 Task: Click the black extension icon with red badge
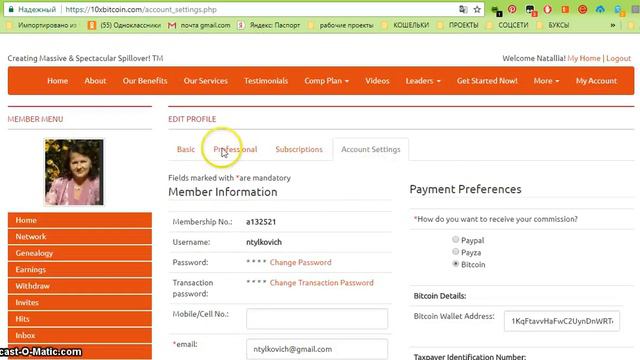[530, 10]
